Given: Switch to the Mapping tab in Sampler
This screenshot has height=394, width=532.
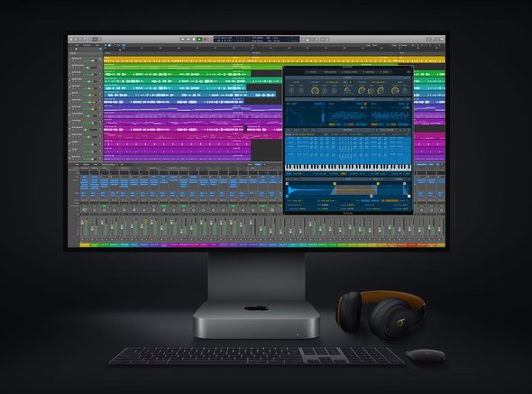Looking at the screenshot, I should tap(369, 72).
